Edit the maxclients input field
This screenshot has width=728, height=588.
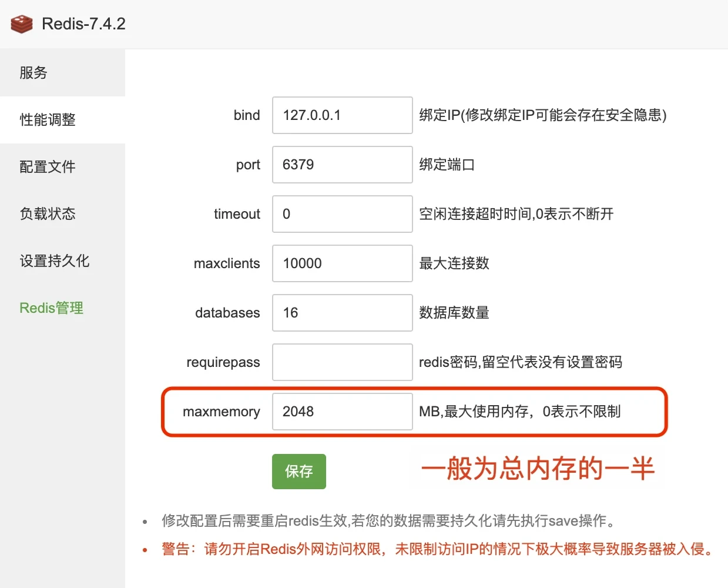(342, 263)
